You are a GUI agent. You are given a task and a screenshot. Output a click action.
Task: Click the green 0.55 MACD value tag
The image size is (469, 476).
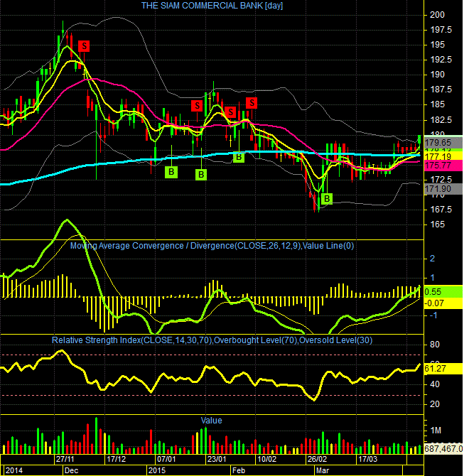[x=443, y=292]
